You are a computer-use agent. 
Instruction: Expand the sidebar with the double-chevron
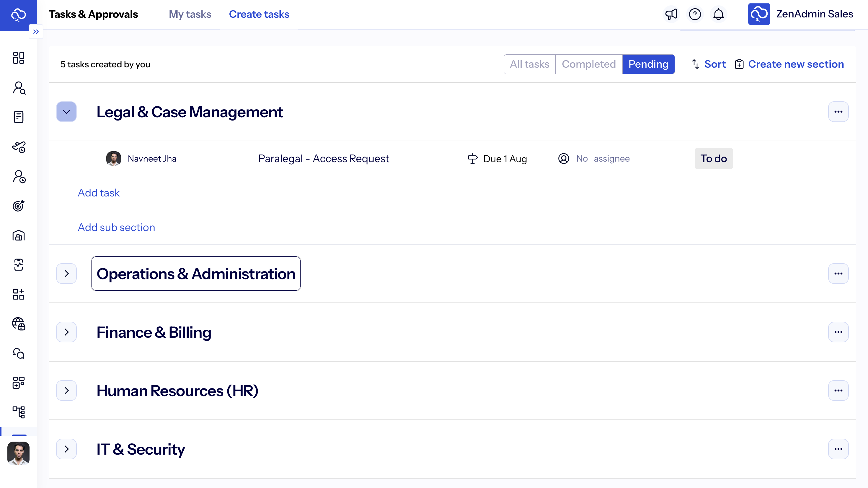36,32
